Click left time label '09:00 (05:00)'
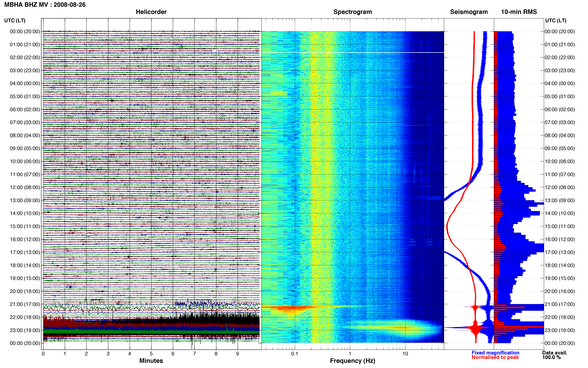Viewport: 588px width, 368px height. pyautogui.click(x=25, y=148)
